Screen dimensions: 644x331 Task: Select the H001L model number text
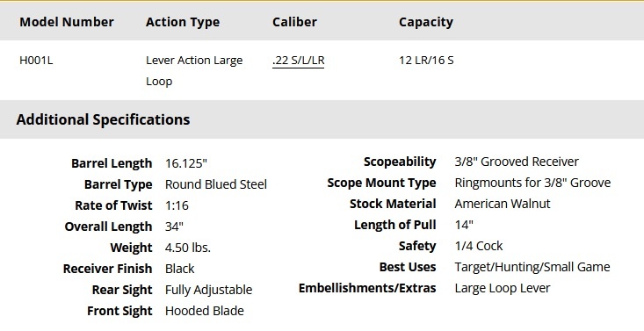click(x=36, y=61)
